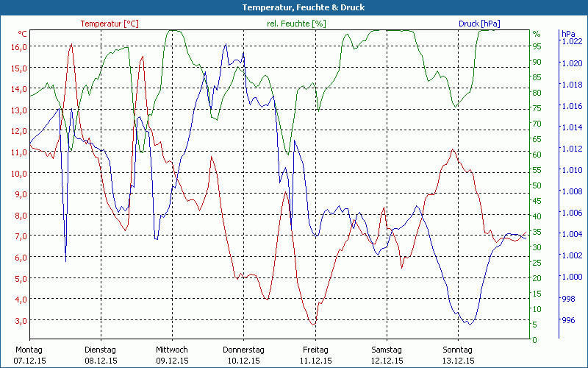Choose the 'Donnerstag 10.12.15' date label

click(243, 355)
